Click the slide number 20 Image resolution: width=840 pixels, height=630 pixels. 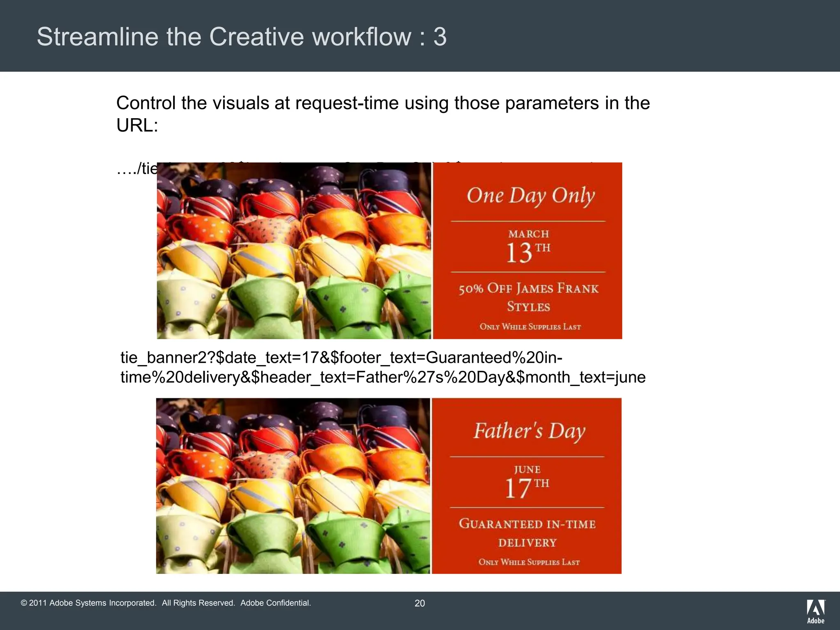point(420,603)
